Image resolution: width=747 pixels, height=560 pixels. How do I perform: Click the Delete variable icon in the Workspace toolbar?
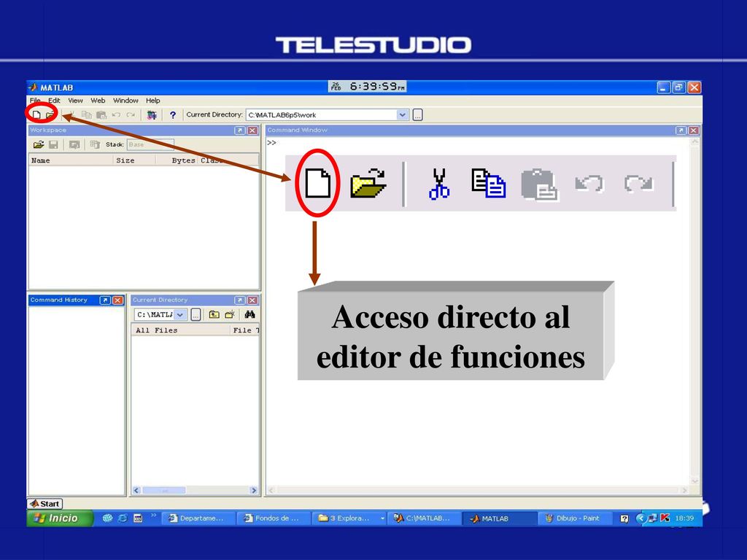pyautogui.click(x=95, y=144)
